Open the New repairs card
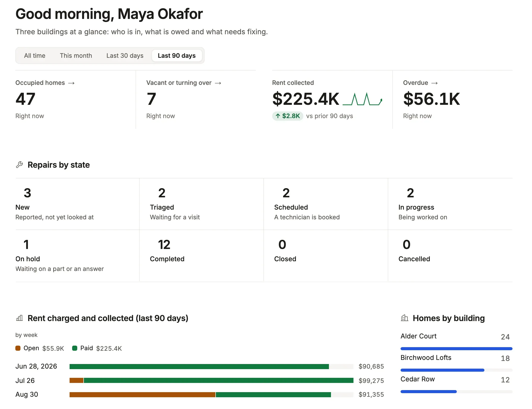 click(77, 204)
